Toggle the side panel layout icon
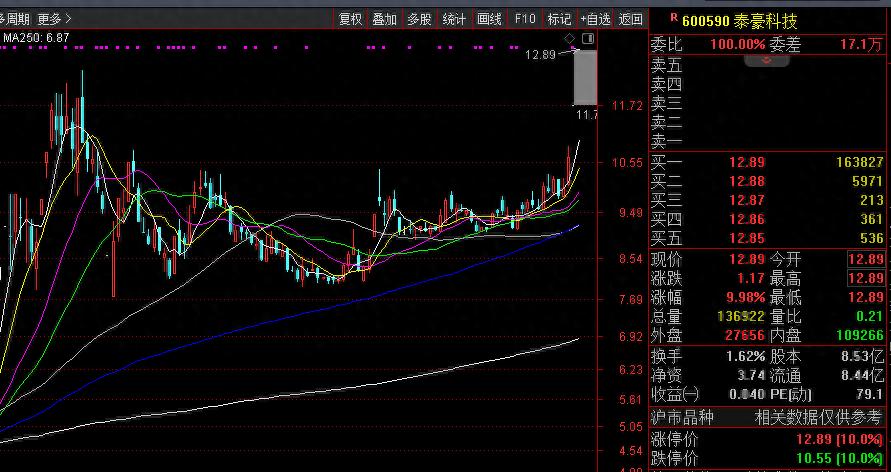Image resolution: width=891 pixels, height=472 pixels. click(589, 39)
